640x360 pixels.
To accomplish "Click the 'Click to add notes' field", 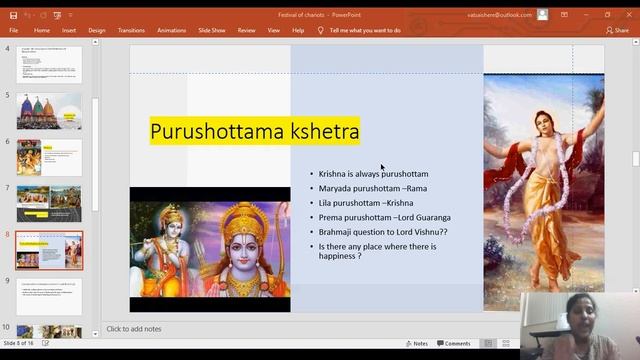I will [133, 329].
